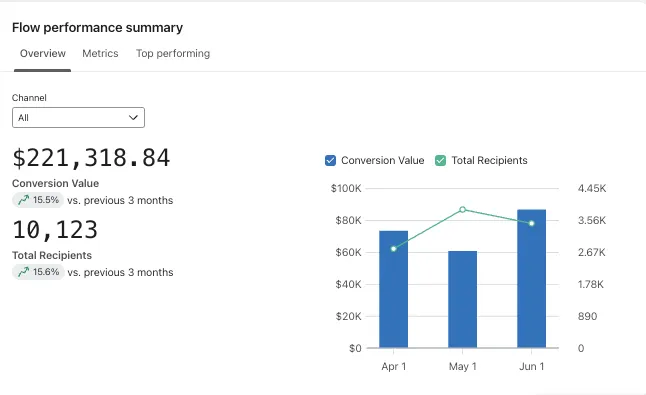
Task: Click the Conversion Value legend label
Action: (382, 161)
